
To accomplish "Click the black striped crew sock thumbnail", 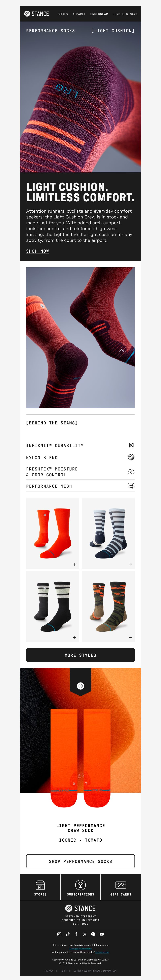I will pyautogui.click(x=53, y=606).
